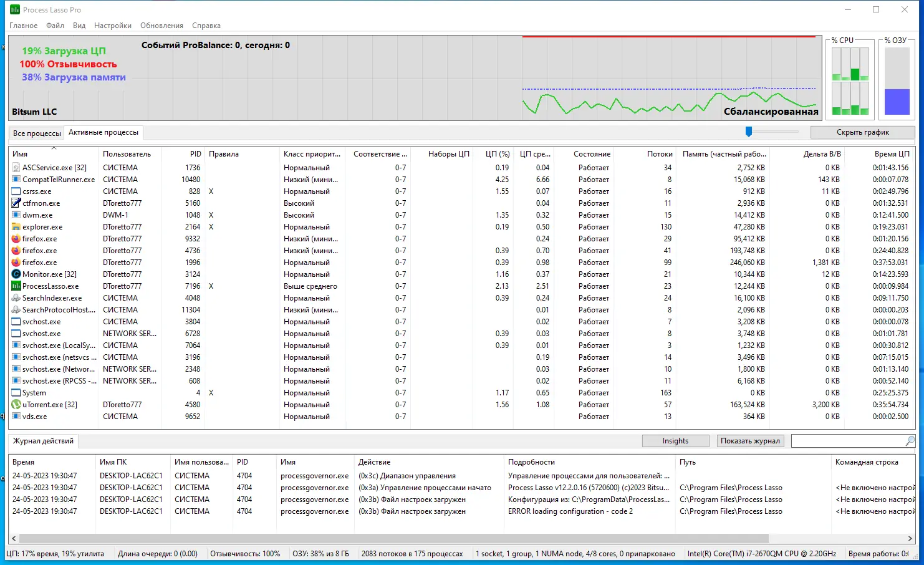Click the Сбалансированная power plan label
The width and height of the screenshot is (924, 565).
tap(771, 112)
